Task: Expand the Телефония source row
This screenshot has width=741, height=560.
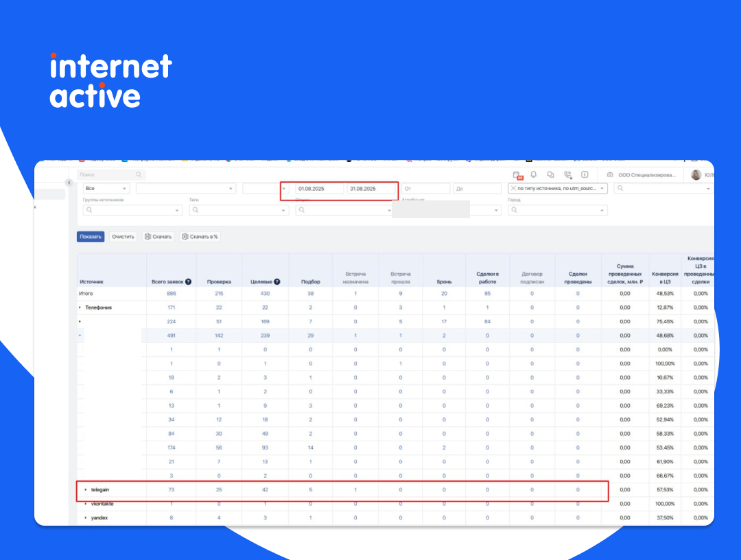Action: 80,307
